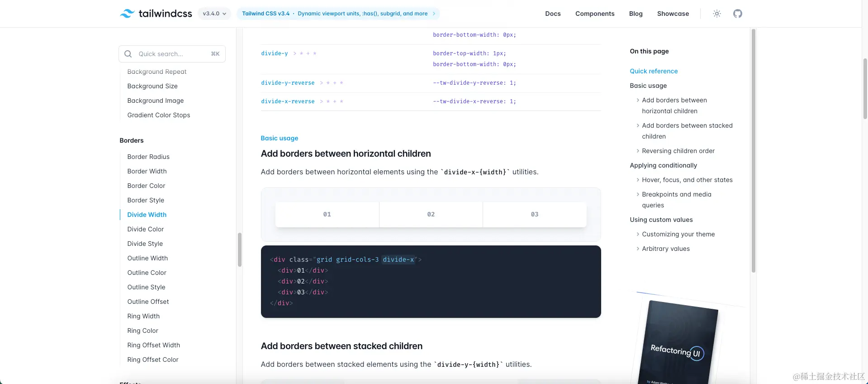Click the --tw-divide-x-reverse: 1; value
The width and height of the screenshot is (868, 384).
(474, 101)
